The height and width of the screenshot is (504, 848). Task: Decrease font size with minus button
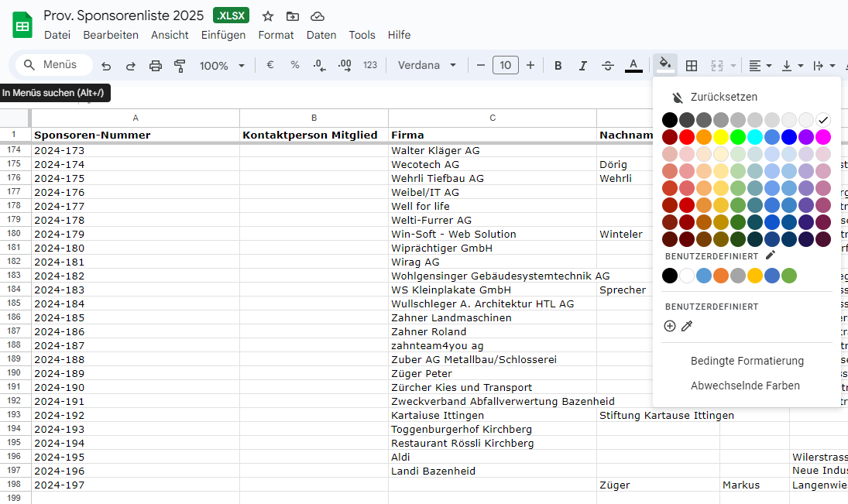click(x=480, y=65)
